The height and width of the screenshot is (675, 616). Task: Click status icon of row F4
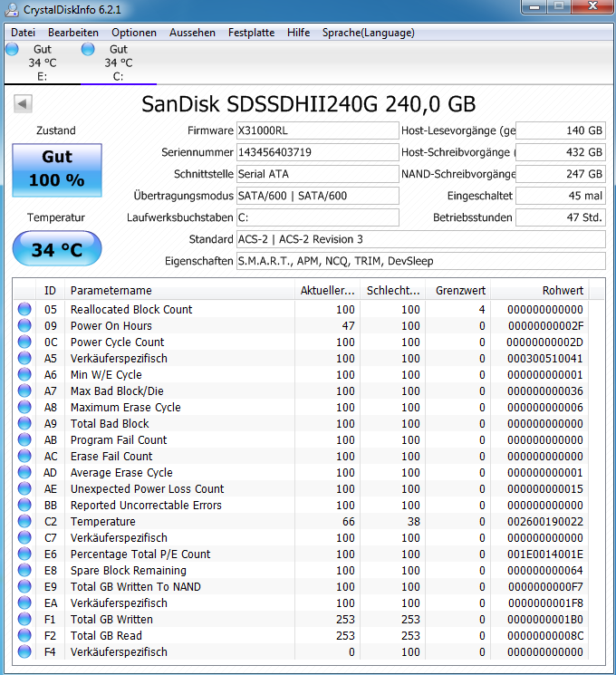click(x=24, y=651)
